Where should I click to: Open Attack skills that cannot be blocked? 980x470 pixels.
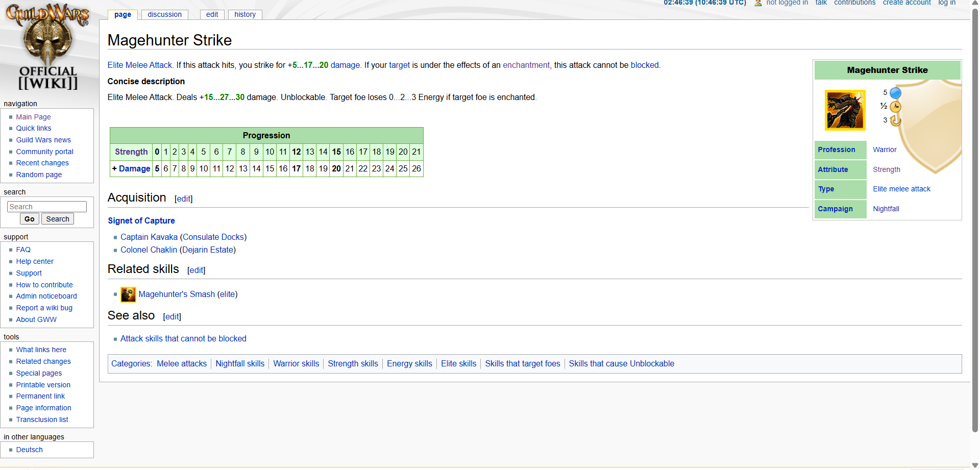[x=183, y=339]
